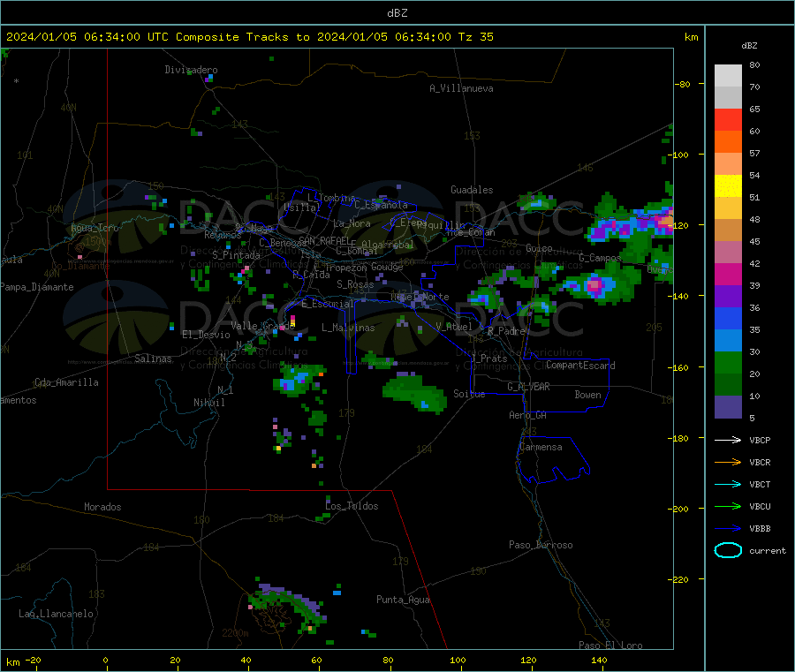
Task: Click the A_Villanueva place label
Action: [x=461, y=88]
